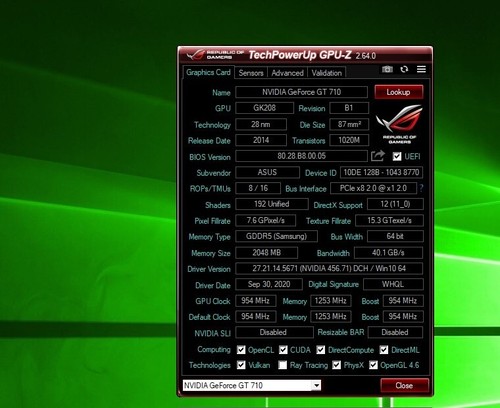Enable the Ray Tracing checkbox

[283, 365]
